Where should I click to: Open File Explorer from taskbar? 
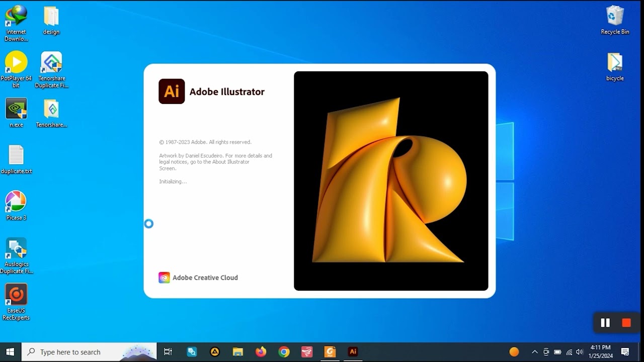pos(238,352)
